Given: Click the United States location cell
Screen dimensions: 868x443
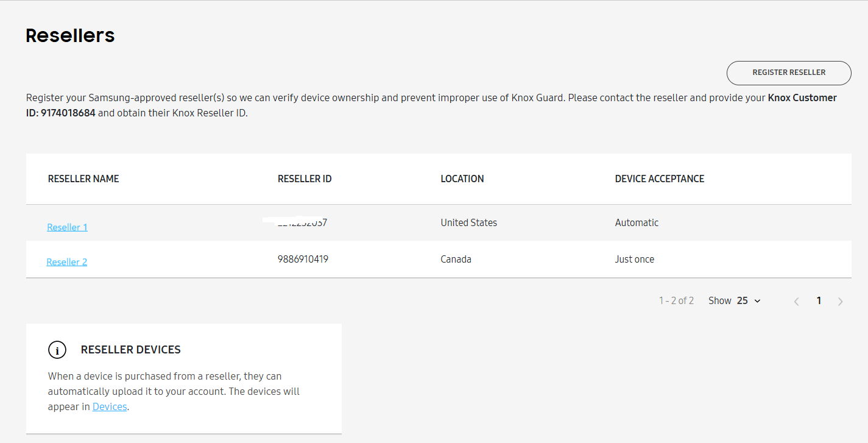Looking at the screenshot, I should click(x=469, y=222).
